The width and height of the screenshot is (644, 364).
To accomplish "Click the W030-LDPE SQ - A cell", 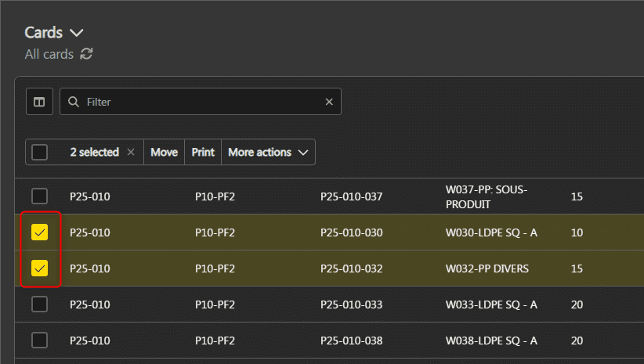I will tap(490, 232).
